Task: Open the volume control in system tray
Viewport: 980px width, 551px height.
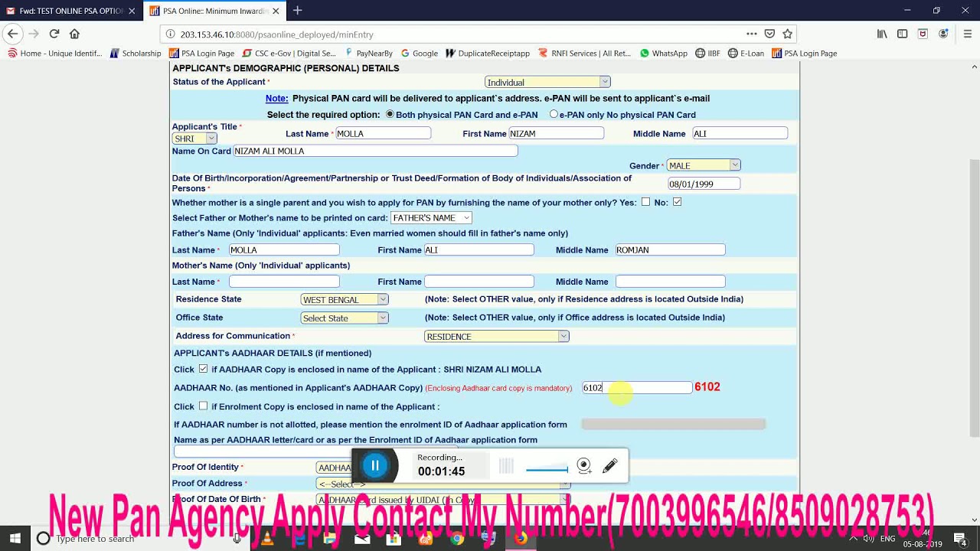Action: coord(868,539)
